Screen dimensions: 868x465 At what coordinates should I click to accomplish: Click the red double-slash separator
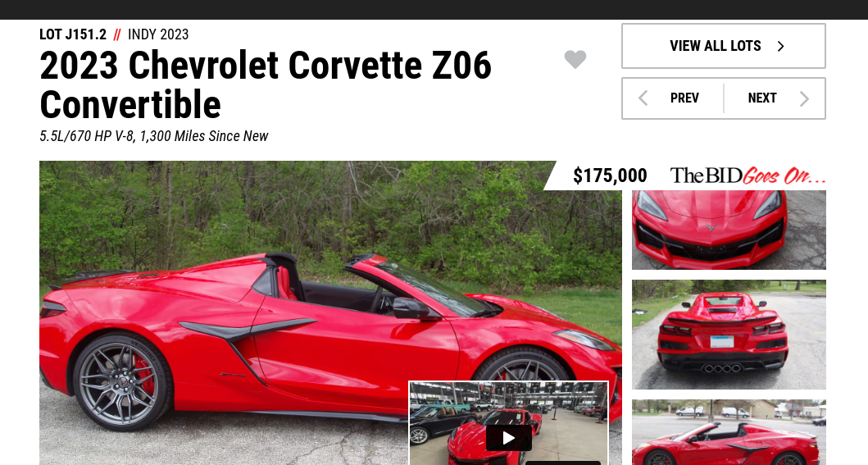117,35
